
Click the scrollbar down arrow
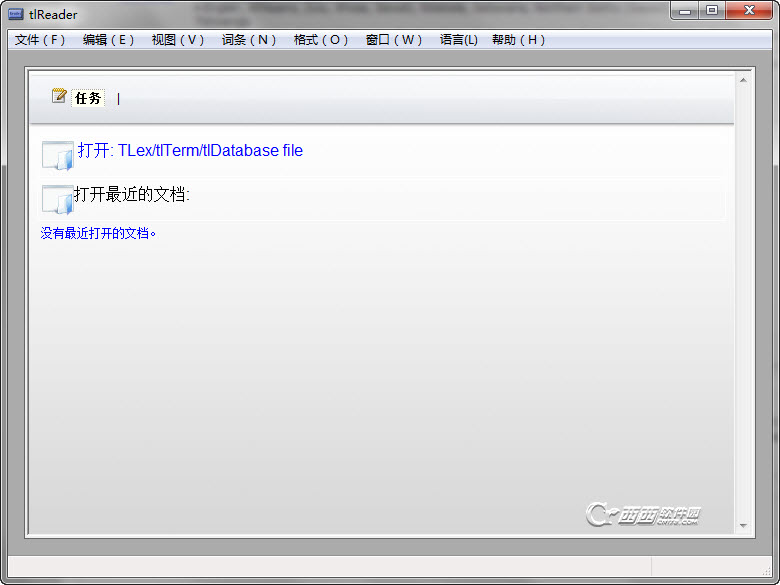[x=743, y=525]
